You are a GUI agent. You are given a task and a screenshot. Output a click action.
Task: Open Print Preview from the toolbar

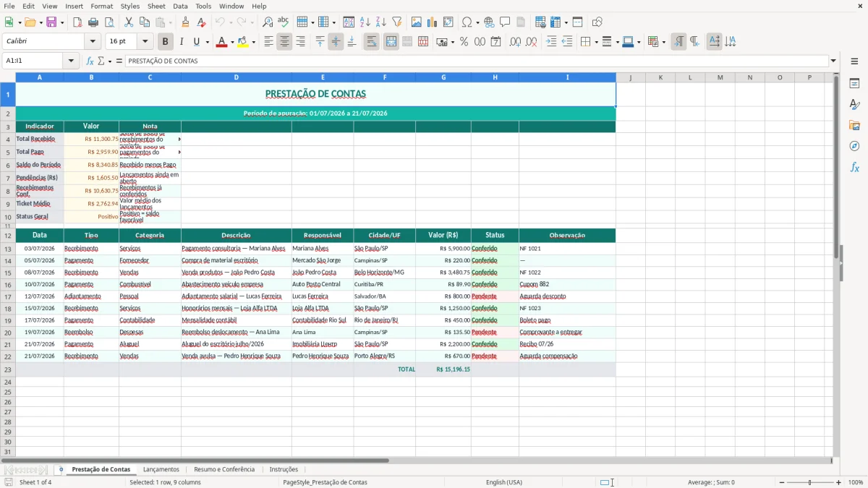[109, 22]
